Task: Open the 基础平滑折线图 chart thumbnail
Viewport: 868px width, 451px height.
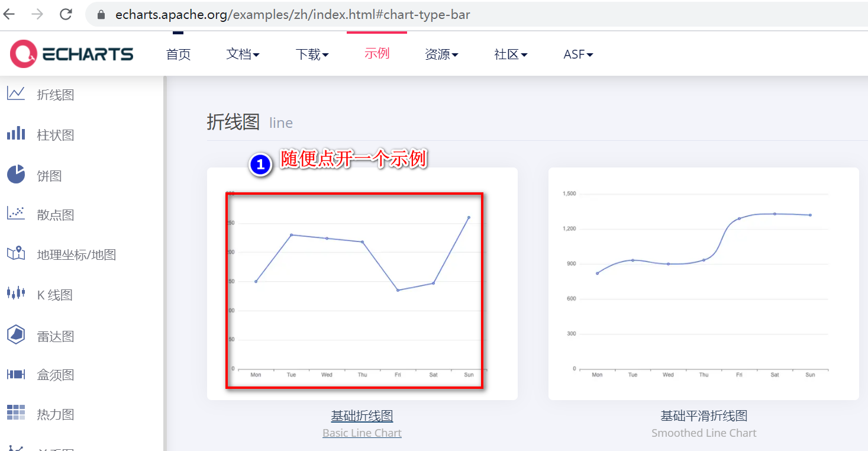Action: tap(704, 284)
